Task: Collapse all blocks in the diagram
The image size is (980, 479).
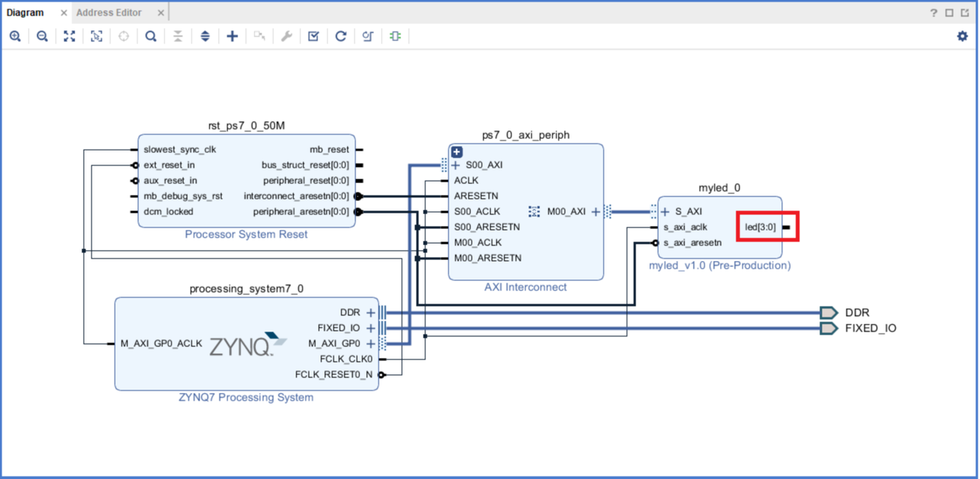Action: click(x=178, y=36)
